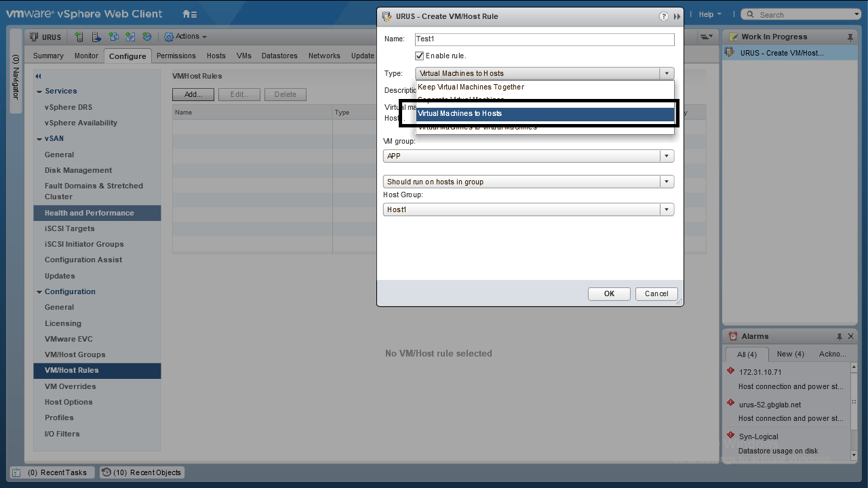
Task: Uncheck the Enable rule checkbox
Action: click(420, 56)
